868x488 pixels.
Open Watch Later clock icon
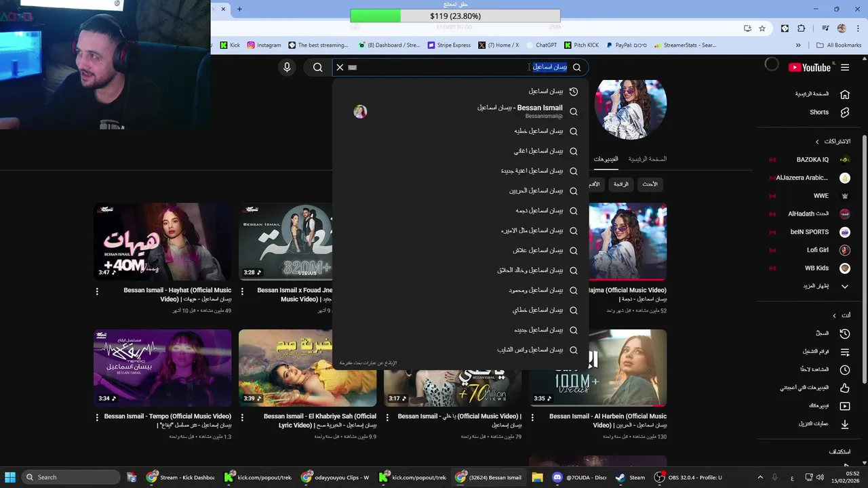click(x=845, y=370)
